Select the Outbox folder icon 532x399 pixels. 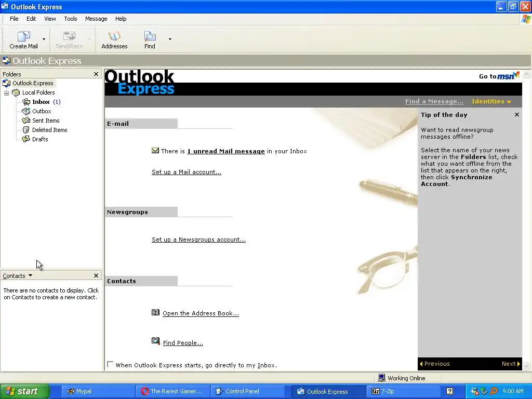[x=26, y=111]
